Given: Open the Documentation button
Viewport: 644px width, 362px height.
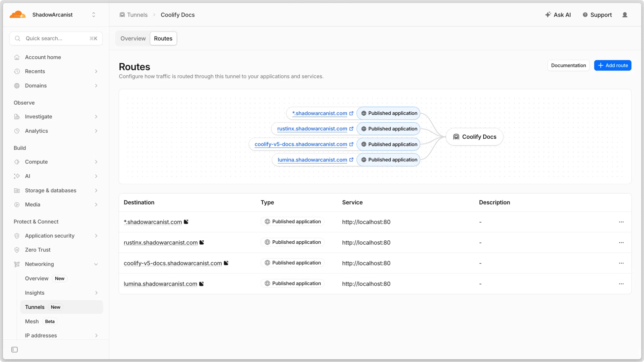Looking at the screenshot, I should click(x=568, y=65).
